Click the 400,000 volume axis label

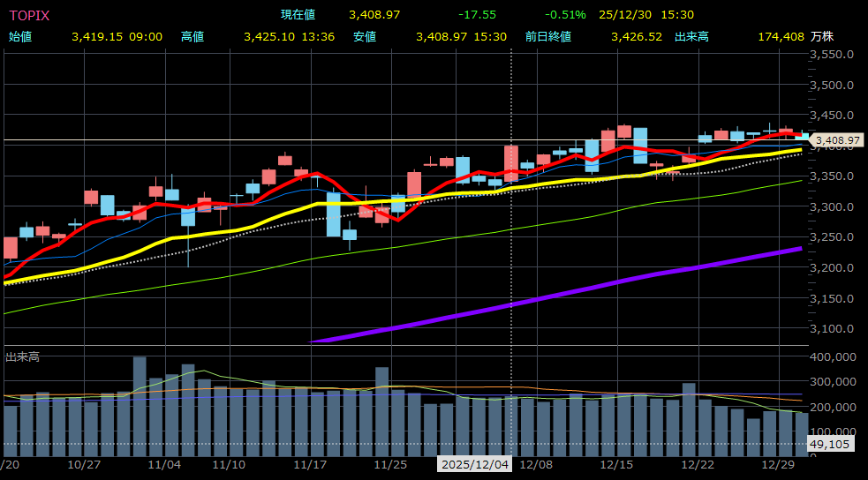pyautogui.click(x=832, y=357)
